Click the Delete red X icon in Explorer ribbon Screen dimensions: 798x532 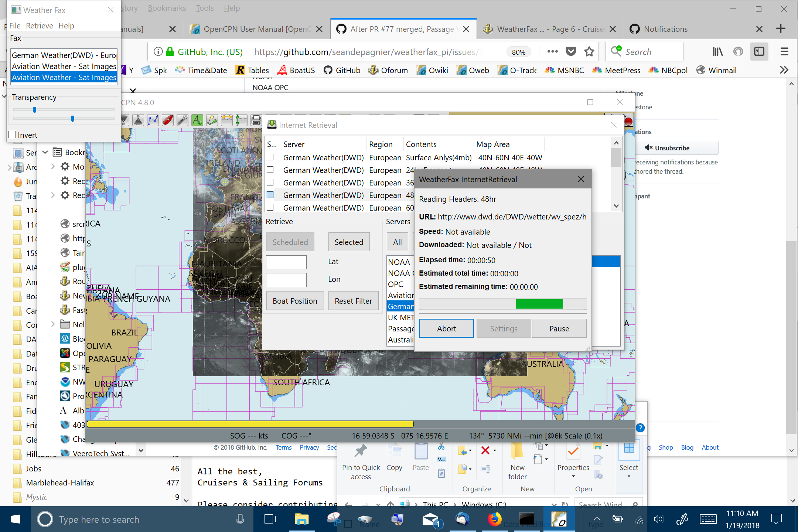485,450
